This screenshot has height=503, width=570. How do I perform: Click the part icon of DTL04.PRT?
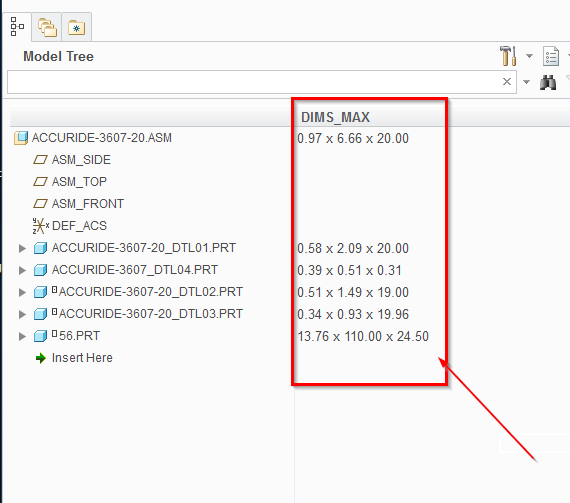click(40, 270)
